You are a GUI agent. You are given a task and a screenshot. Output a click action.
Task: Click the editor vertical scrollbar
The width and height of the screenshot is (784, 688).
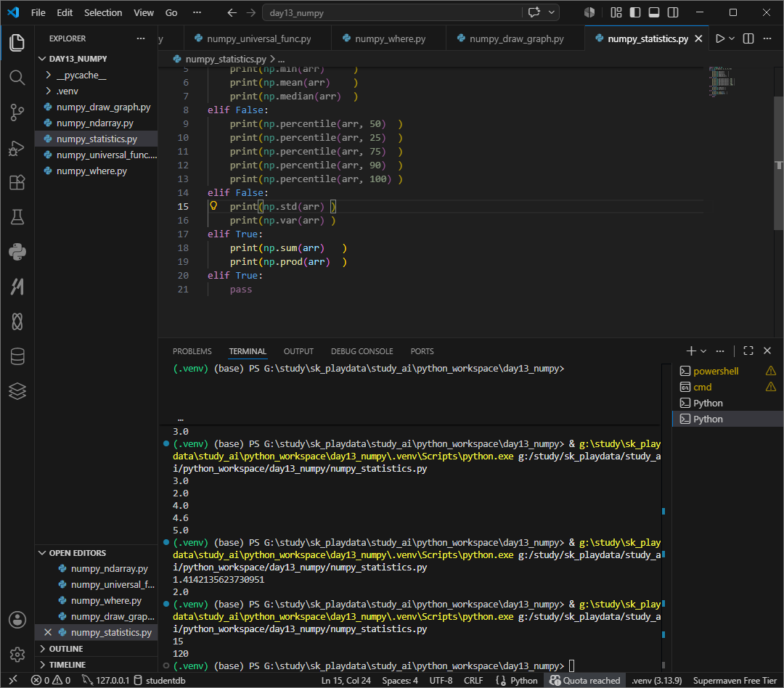pos(778,163)
